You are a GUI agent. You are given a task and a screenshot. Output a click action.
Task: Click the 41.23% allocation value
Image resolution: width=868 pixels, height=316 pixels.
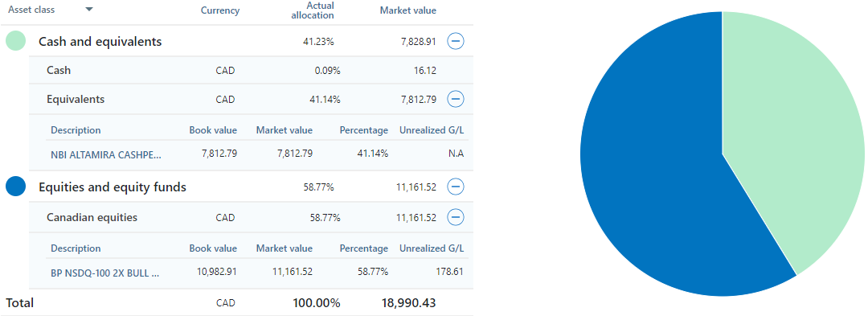click(318, 42)
